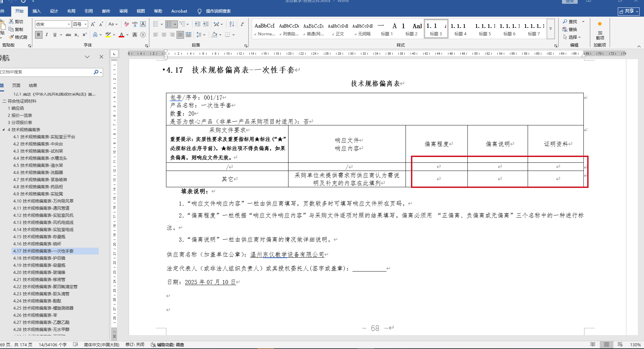Screen dimensions: 644x349
Task: Apply distributed alignment to the paragraph
Action: (x=188, y=35)
